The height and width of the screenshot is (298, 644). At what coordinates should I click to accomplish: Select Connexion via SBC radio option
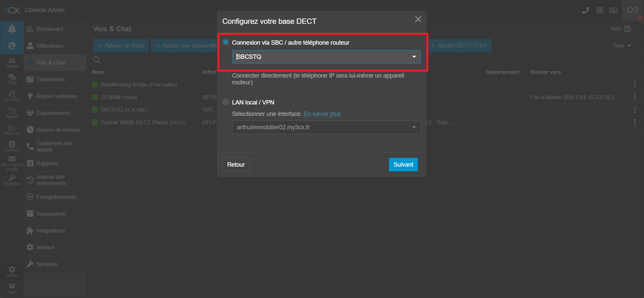(226, 42)
